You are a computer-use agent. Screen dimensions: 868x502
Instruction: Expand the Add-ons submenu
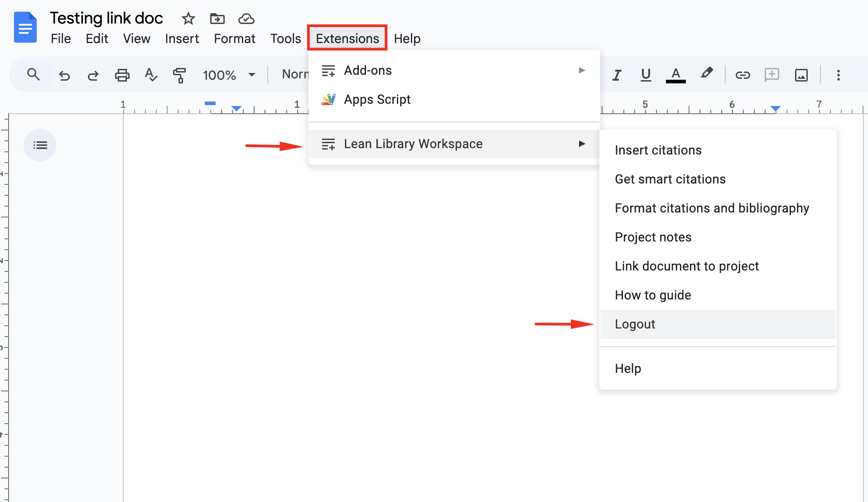pos(454,70)
